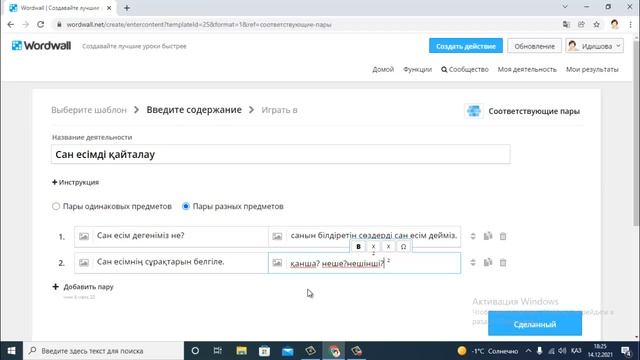Toggle bold formatting in text toolbar
This screenshot has width=640, height=360.
tap(358, 247)
